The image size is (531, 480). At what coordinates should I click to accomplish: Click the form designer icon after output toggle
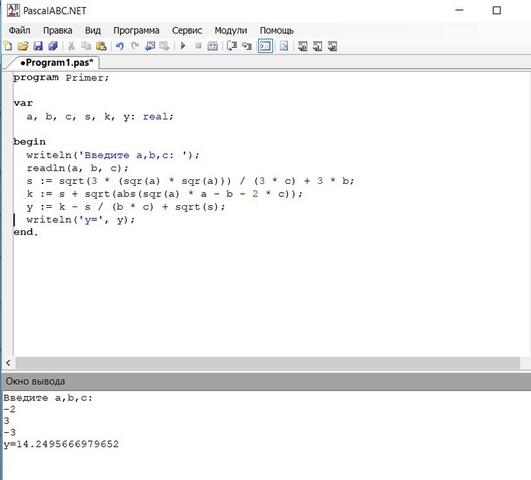click(284, 46)
